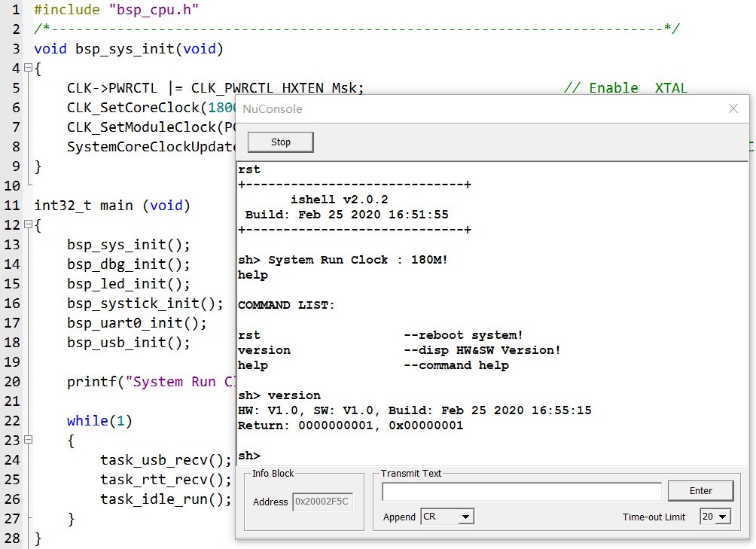This screenshot has height=549, width=756.
Task: Click the 'HW: V1.0, SW: V1.0' output line
Action: (x=415, y=410)
